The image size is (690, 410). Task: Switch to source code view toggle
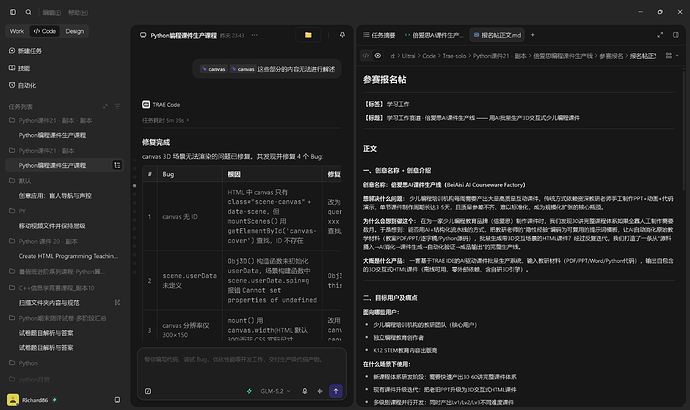tap(366, 56)
